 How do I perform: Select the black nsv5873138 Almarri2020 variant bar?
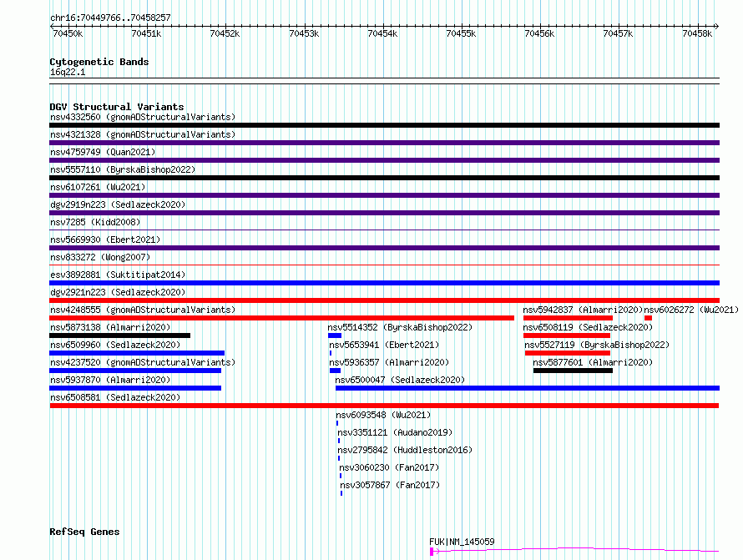(x=120, y=335)
